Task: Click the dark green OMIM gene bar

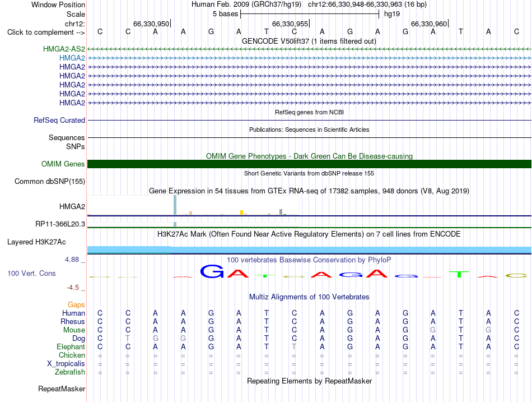Action: click(309, 164)
